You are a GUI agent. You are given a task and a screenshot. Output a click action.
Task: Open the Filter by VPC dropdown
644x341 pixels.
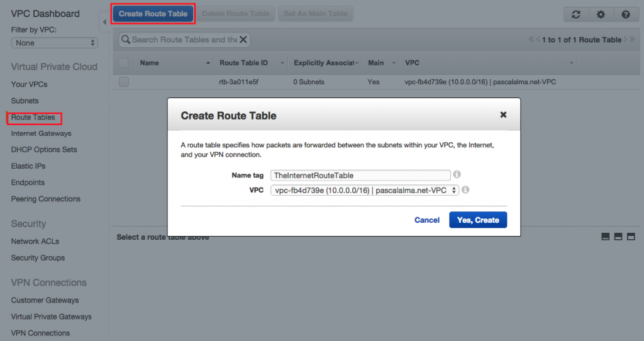pos(55,43)
